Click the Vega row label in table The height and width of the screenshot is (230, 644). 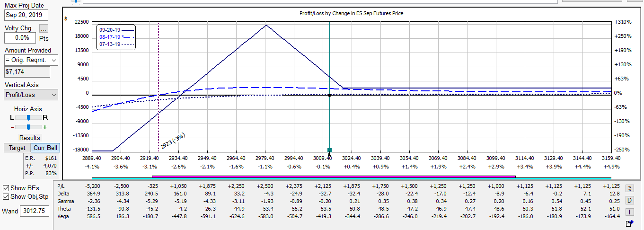(63, 216)
